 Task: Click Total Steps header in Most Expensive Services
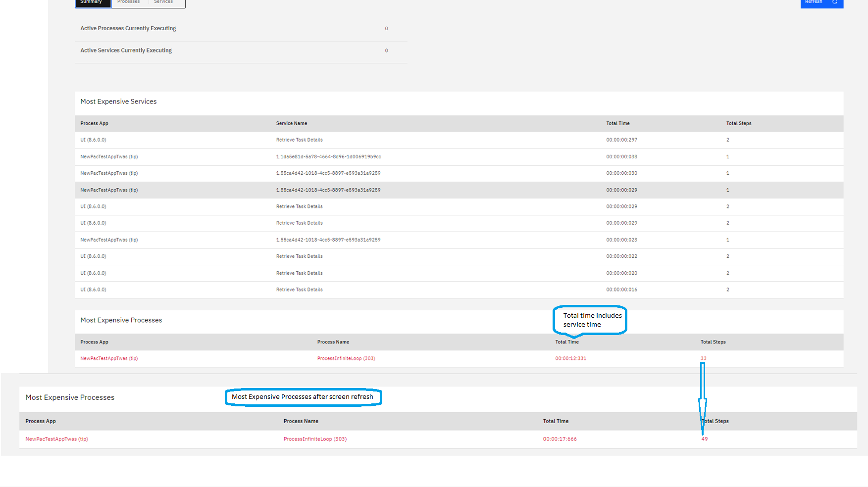pos(739,124)
